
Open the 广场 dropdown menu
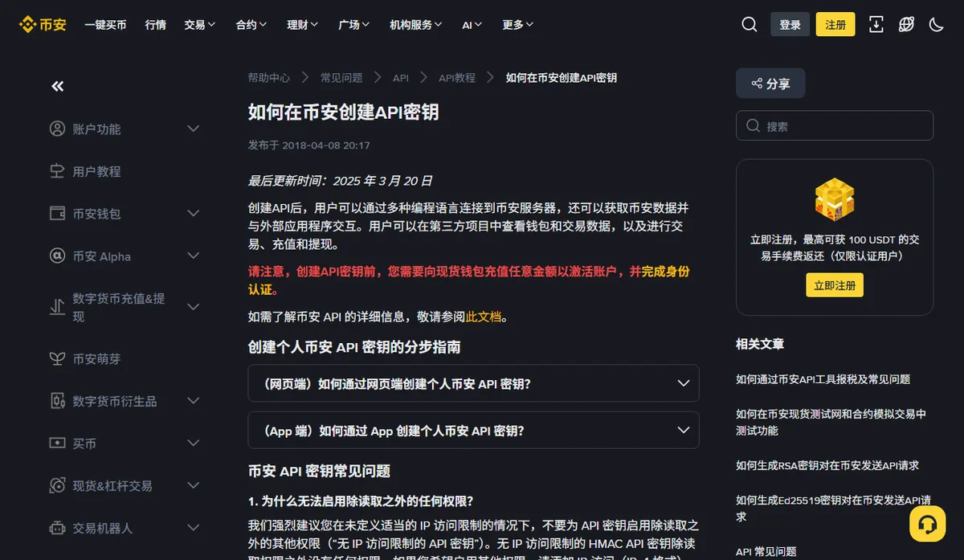tap(354, 25)
